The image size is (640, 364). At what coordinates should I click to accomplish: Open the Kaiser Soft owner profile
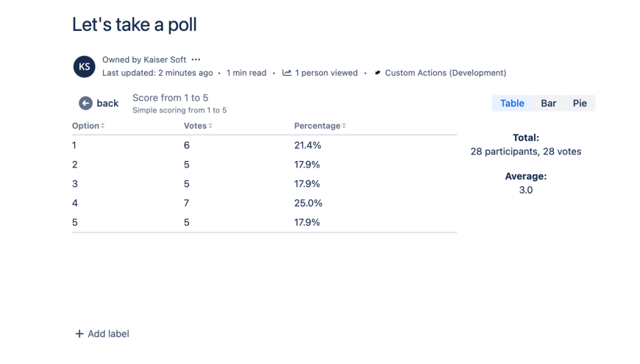(164, 60)
